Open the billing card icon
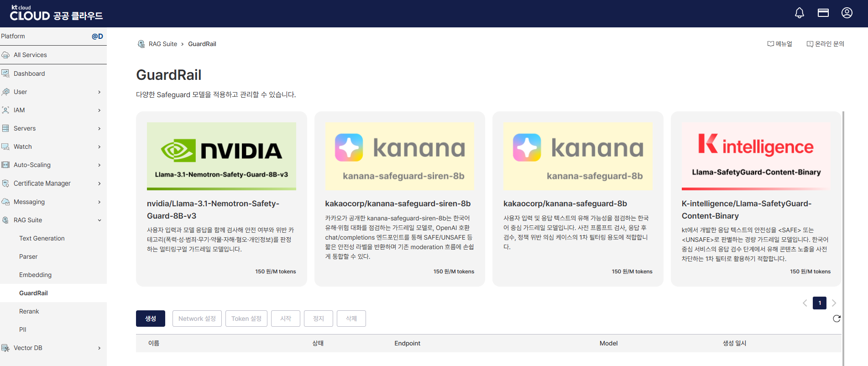Screen dimensions: 868x366 [x=823, y=13]
